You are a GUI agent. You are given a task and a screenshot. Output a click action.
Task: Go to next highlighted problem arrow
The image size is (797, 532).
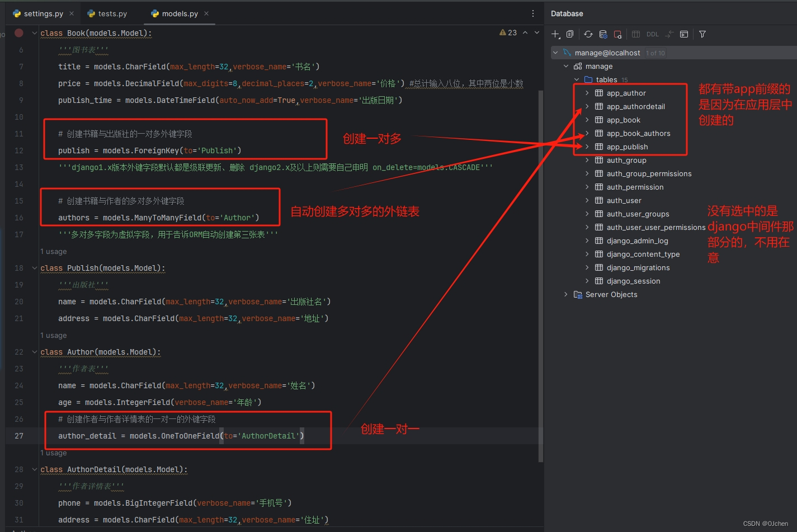click(x=537, y=32)
